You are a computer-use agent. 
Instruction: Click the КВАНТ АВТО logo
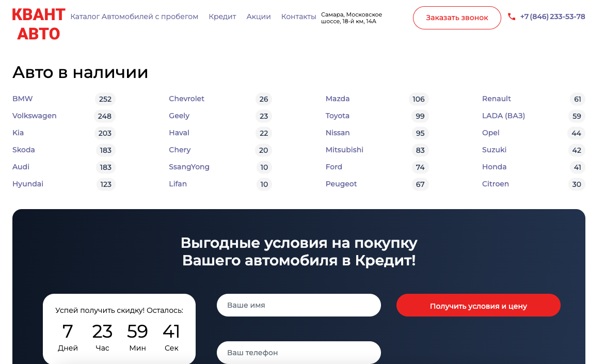(x=39, y=24)
